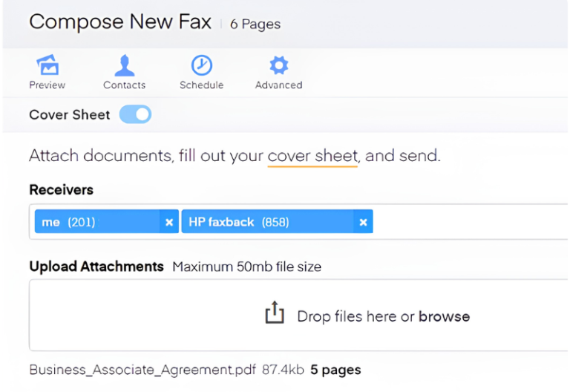
Task: Click the 'Contacts' label text
Action: click(125, 85)
